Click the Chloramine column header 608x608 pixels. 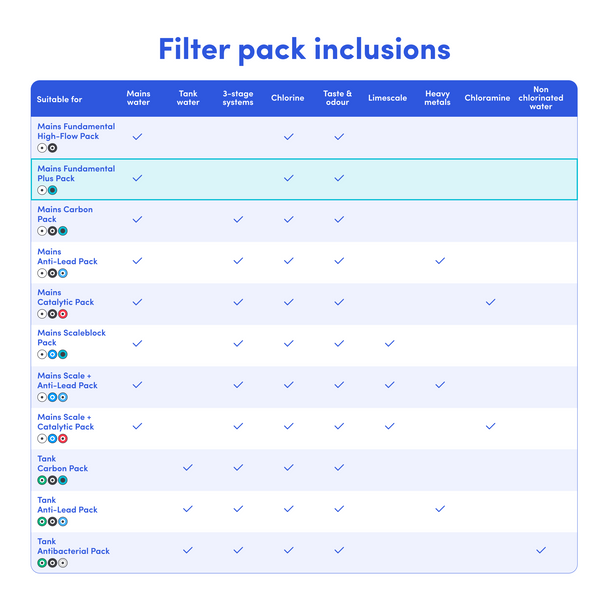(487, 98)
